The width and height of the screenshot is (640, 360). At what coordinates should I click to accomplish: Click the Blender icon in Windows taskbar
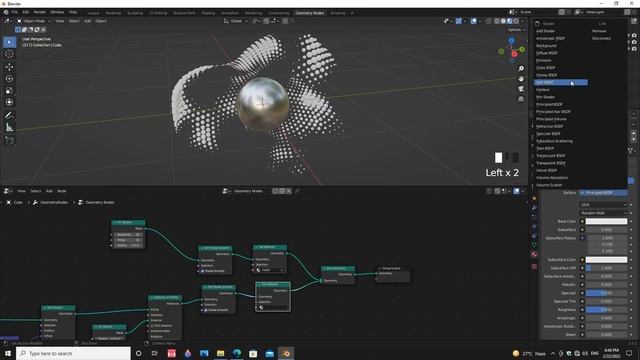tap(286, 353)
